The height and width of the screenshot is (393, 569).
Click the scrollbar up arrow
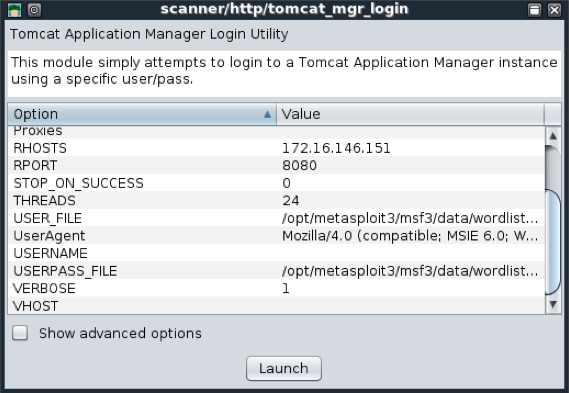tap(553, 136)
